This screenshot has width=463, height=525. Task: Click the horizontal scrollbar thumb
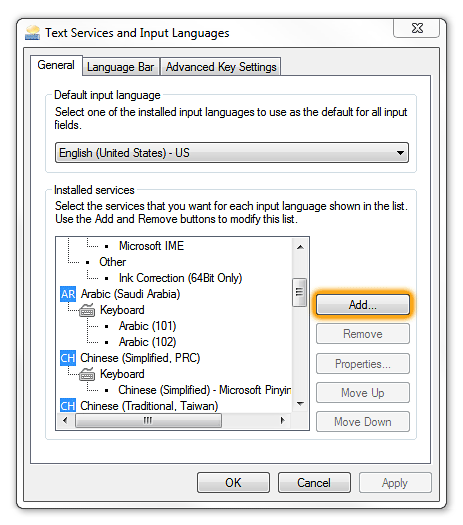[148, 420]
